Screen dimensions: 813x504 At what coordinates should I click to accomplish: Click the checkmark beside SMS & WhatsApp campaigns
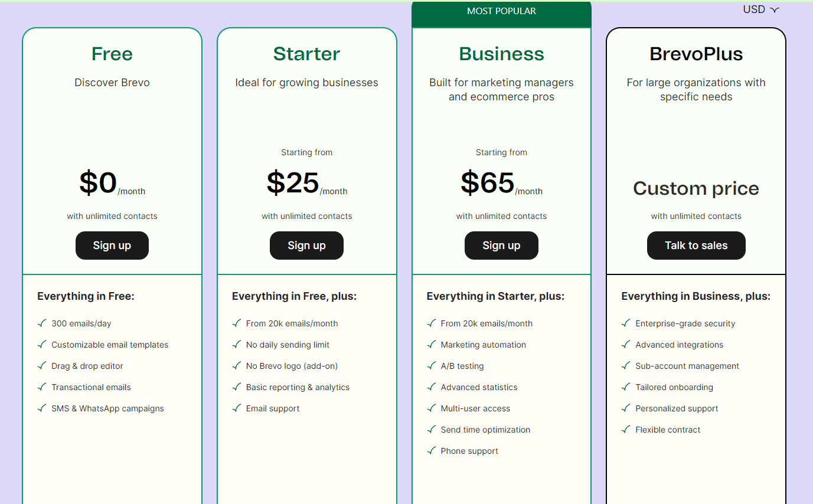pyautogui.click(x=42, y=408)
